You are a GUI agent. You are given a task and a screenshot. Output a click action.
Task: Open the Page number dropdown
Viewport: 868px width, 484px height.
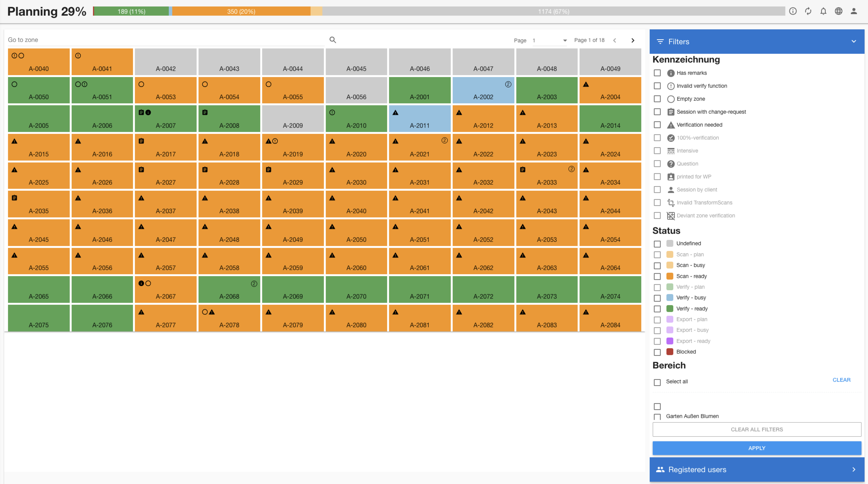550,40
